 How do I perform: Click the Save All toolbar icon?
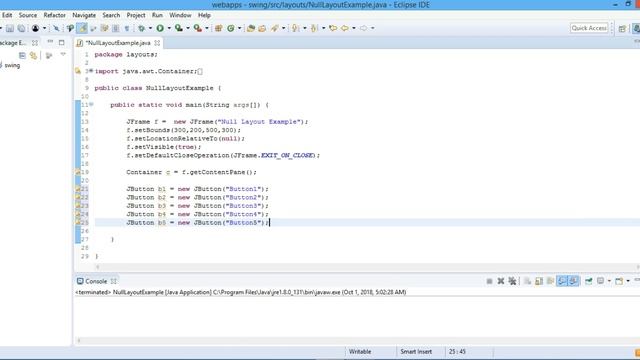coord(21,28)
